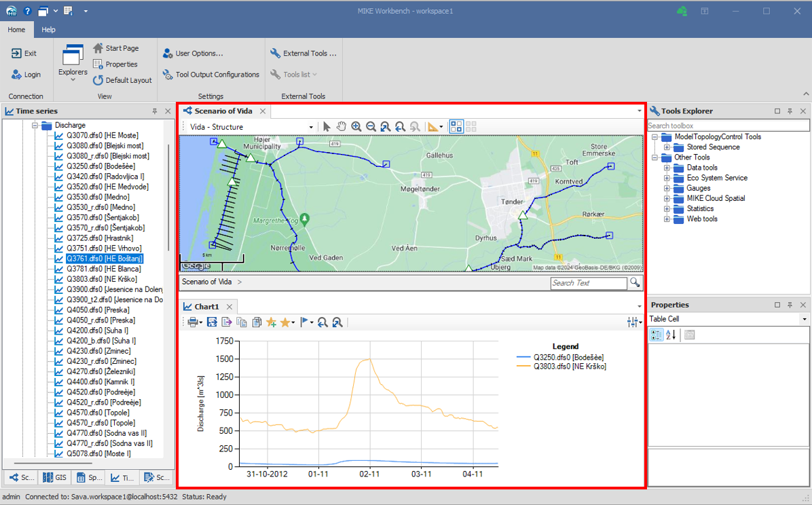Viewport: 812px width, 505px height.
Task: Open the Table Cell dropdown in Properties
Action: click(x=805, y=319)
